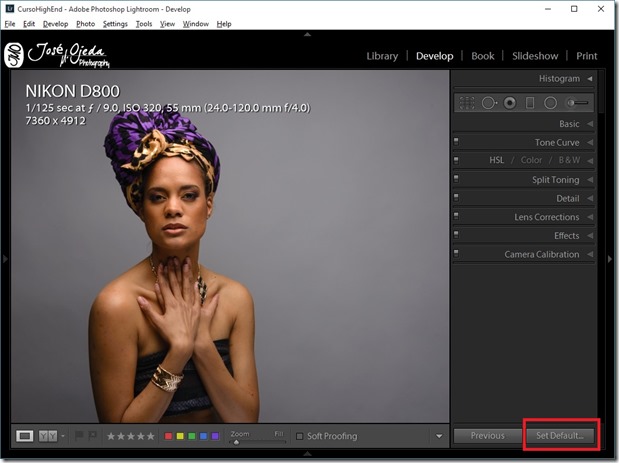This screenshot has height=463, width=619.
Task: Open the Develop menu
Action: pos(55,24)
